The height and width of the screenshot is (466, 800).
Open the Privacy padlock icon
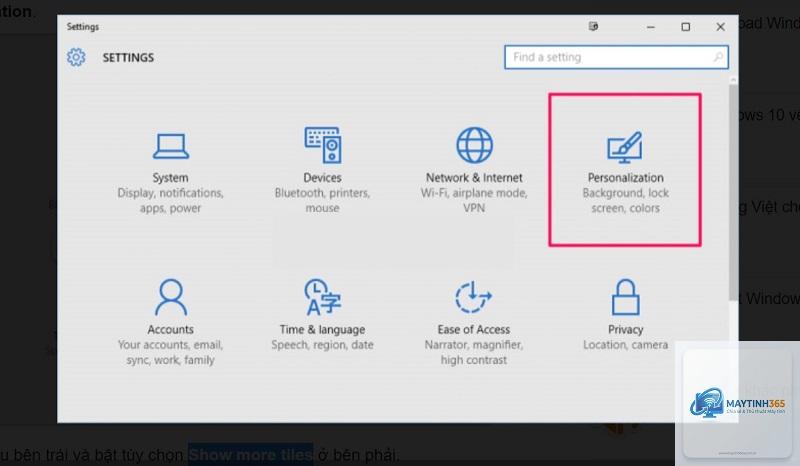(626, 297)
